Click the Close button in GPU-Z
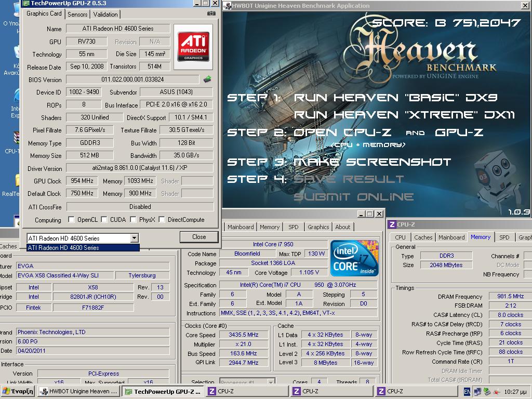This screenshot has width=532, height=399. pos(199,237)
